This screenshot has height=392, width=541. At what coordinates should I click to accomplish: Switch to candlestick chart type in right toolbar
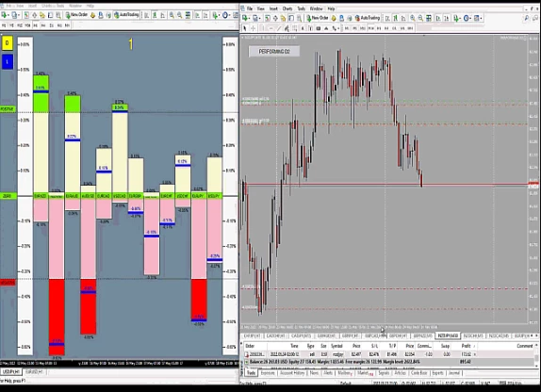coord(396,18)
